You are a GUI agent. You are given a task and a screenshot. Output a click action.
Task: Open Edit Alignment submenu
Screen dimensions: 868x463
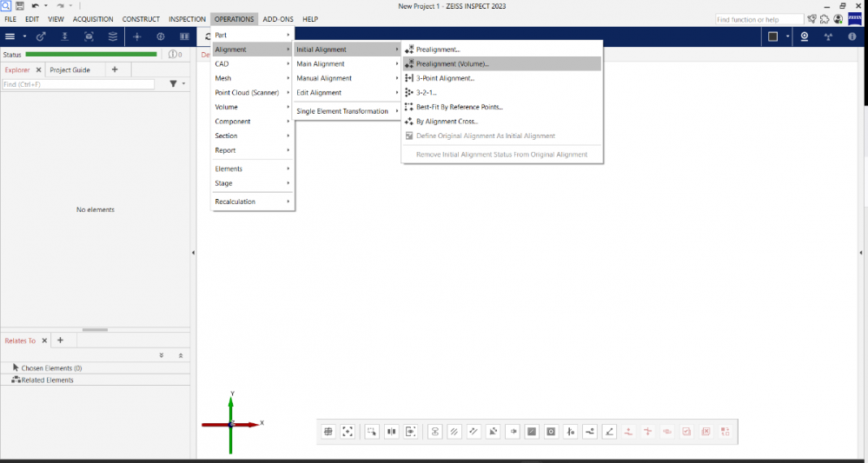point(347,92)
